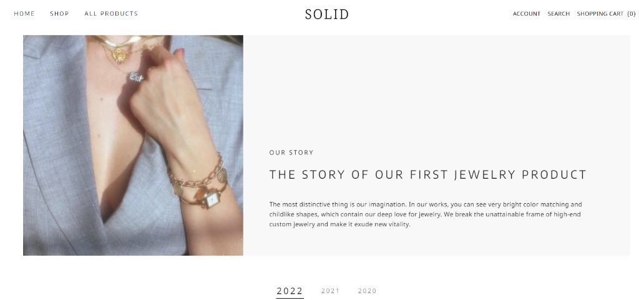Click the gold coin necklace in photo
This screenshot has width=644, height=300.
[x=120, y=54]
